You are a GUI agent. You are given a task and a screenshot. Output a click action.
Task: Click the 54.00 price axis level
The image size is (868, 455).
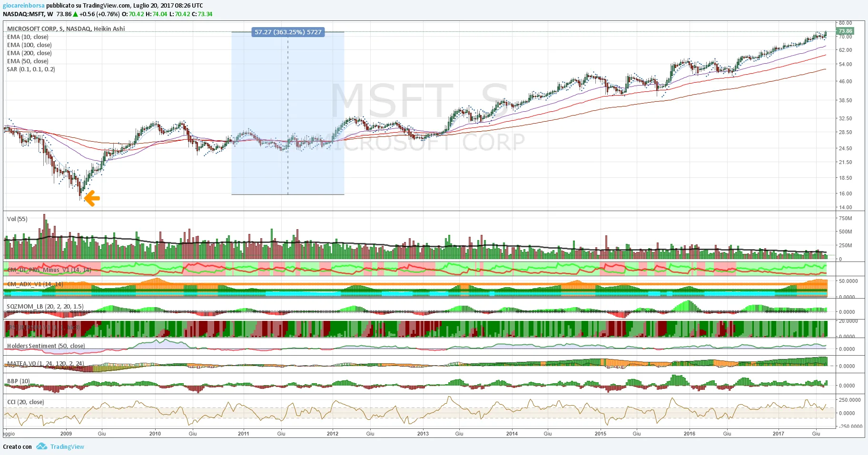[846, 64]
